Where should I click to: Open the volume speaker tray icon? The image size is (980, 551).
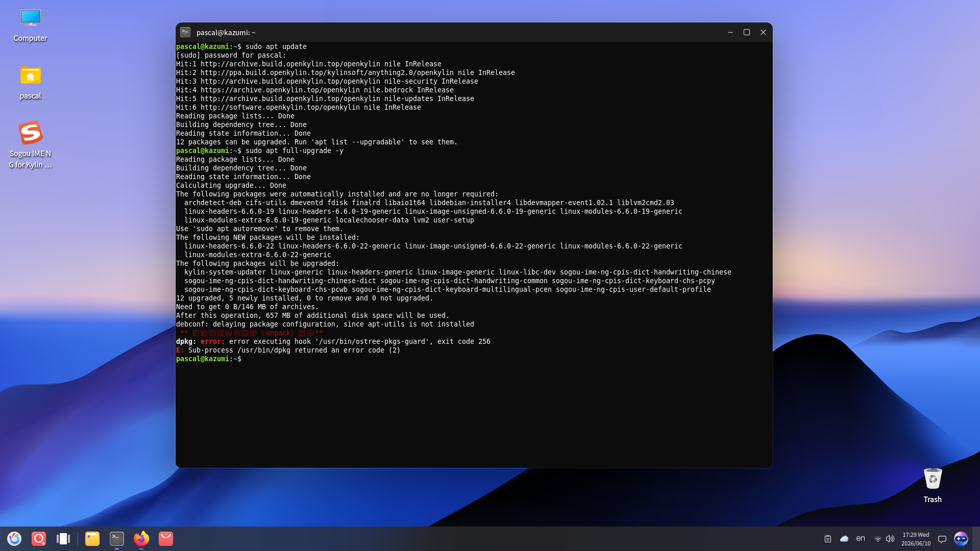pos(890,539)
